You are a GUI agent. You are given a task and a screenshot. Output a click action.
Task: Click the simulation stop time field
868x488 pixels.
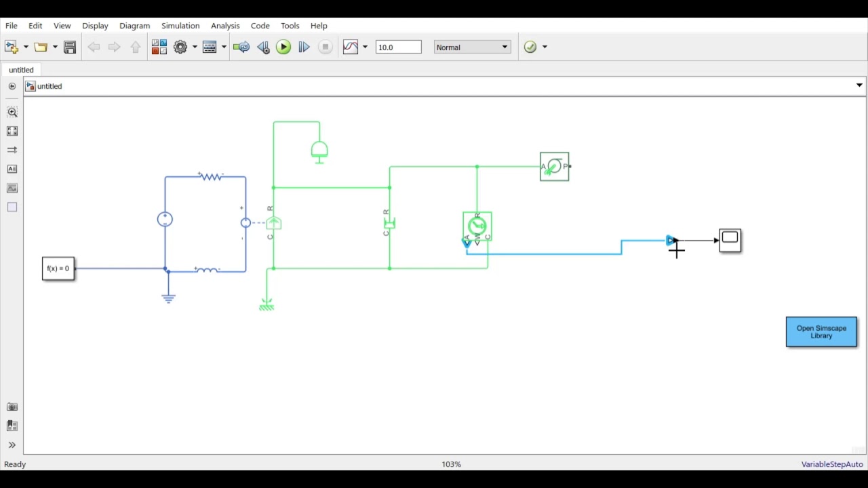(x=399, y=47)
